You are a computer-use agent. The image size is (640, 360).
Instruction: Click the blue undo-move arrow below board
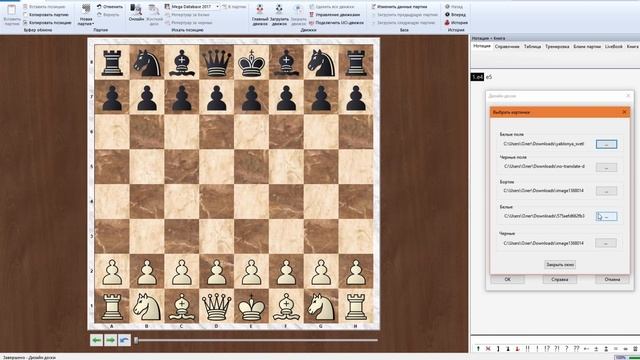[124, 340]
